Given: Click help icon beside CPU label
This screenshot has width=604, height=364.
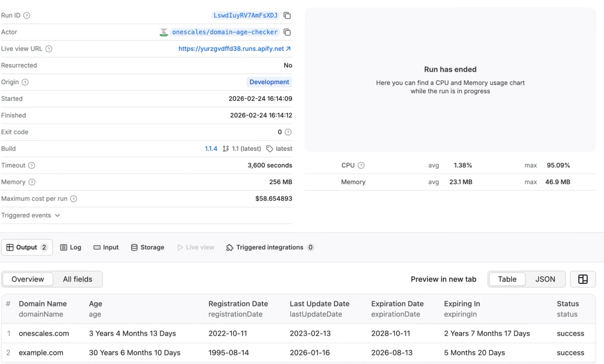Looking at the screenshot, I should (361, 166).
